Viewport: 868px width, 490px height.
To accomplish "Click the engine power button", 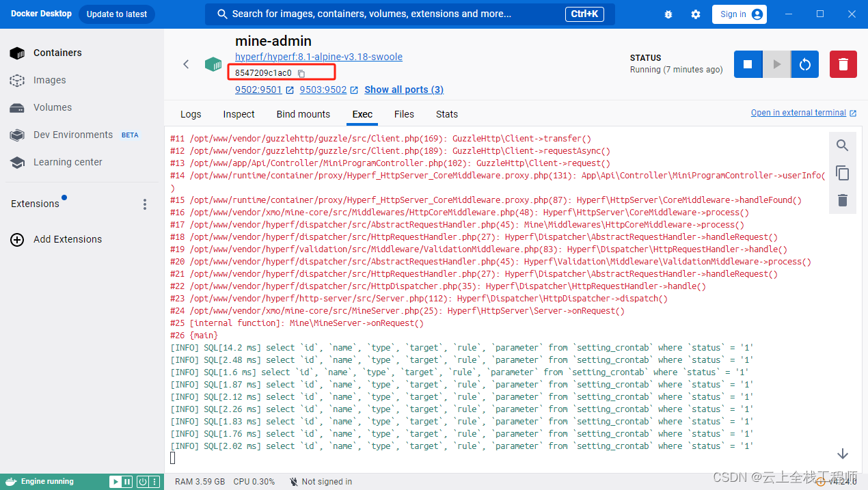I will pos(142,482).
